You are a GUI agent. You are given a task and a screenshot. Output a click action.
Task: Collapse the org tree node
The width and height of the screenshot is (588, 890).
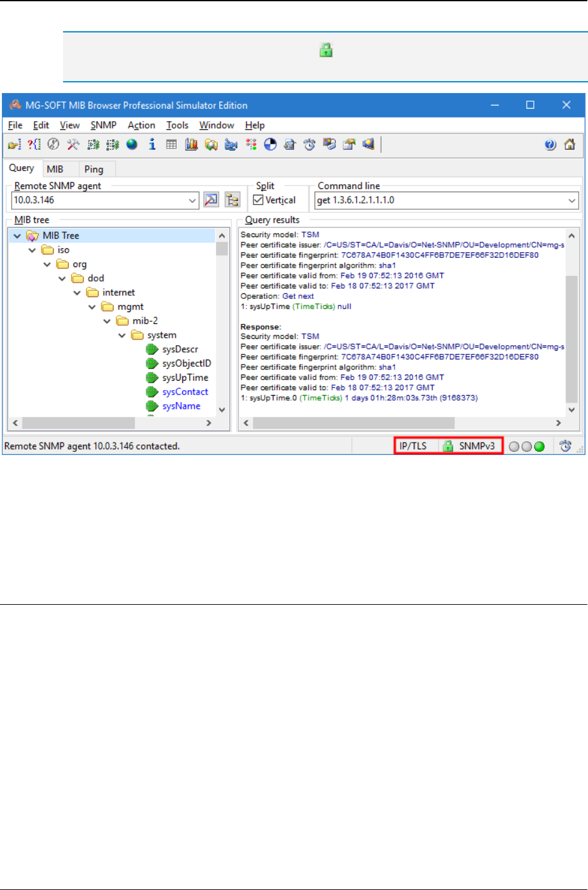47,265
